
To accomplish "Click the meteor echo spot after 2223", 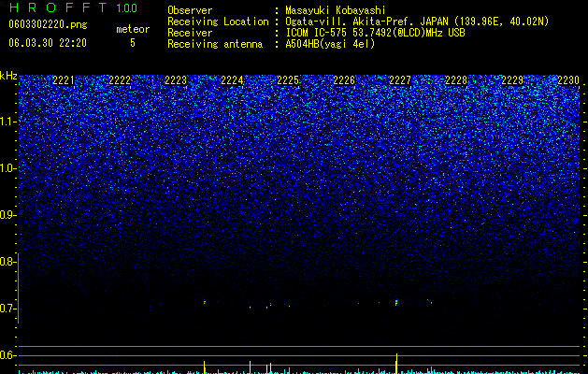I will pos(205,302).
